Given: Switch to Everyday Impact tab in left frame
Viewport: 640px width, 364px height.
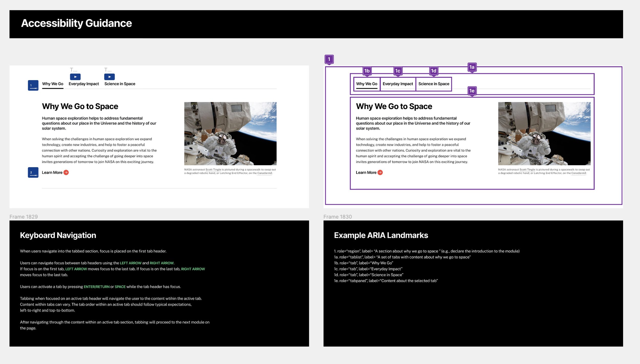Looking at the screenshot, I should coord(84,84).
